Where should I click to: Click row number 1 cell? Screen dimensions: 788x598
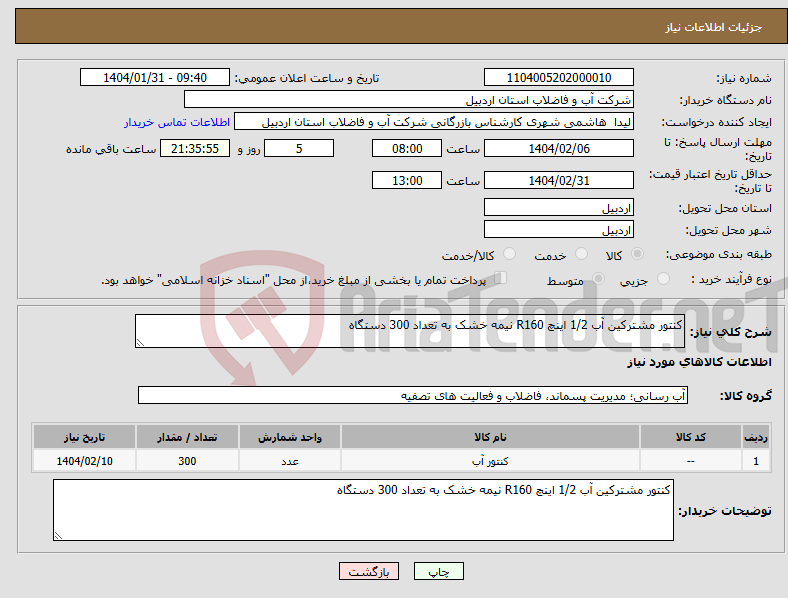pyautogui.click(x=755, y=461)
